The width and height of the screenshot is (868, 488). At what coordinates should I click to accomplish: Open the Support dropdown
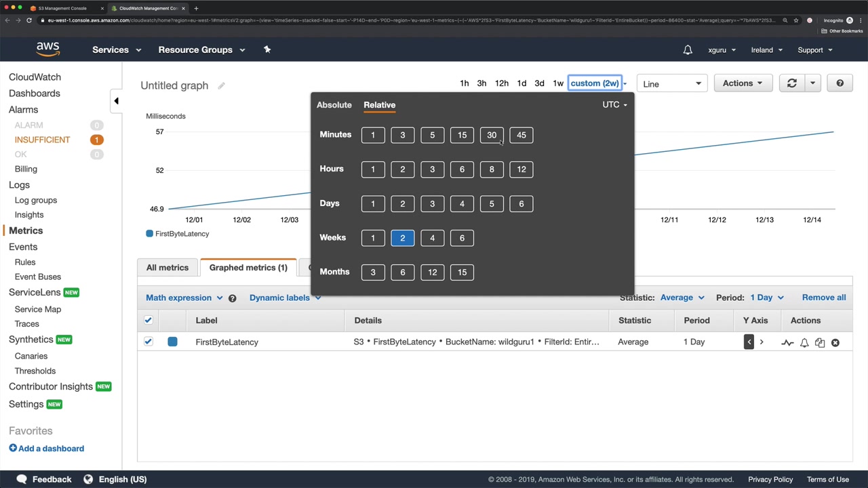point(814,49)
